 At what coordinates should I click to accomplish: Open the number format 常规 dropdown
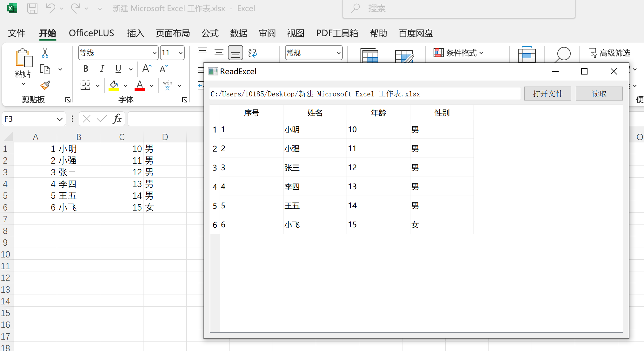tap(338, 53)
